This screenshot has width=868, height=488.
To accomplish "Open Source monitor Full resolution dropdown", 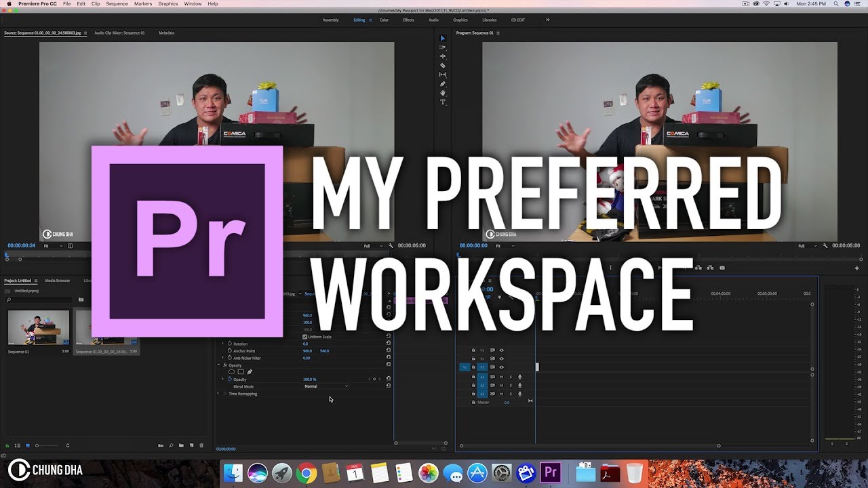I will pos(373,245).
